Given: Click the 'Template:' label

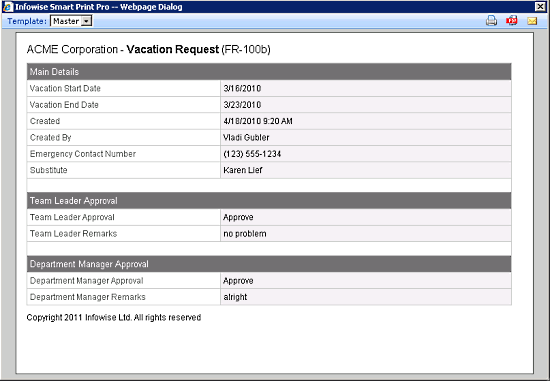Looking at the screenshot, I should point(27,21).
